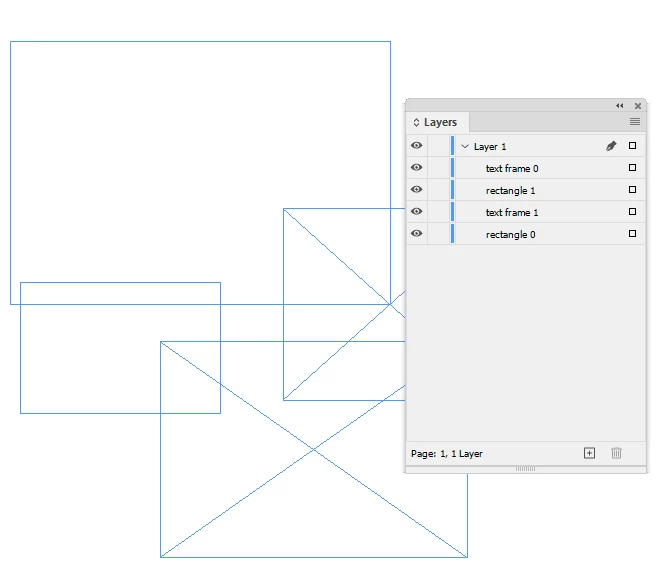Image resolution: width=667 pixels, height=575 pixels.
Task: Toggle lock column for rectangle 0
Action: click(x=438, y=233)
